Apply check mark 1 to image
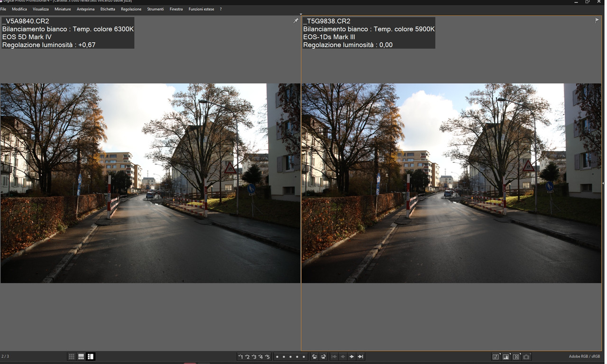The image size is (607, 364). [x=240, y=356]
